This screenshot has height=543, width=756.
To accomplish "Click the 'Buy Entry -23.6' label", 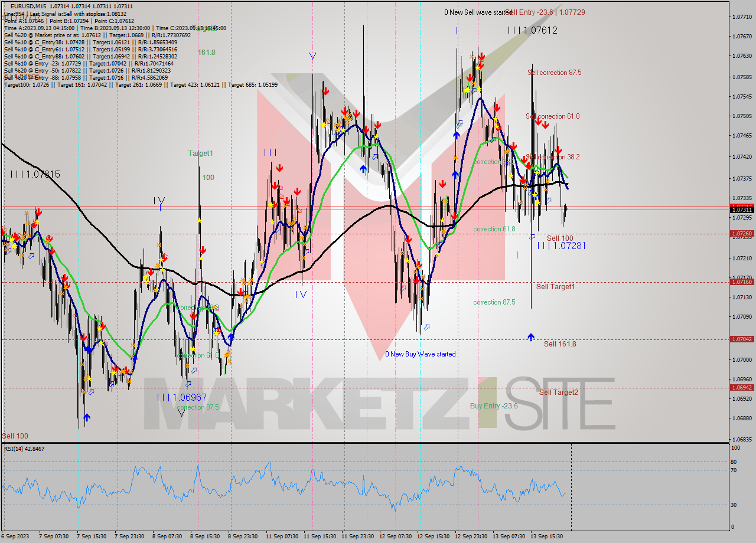I will (494, 406).
